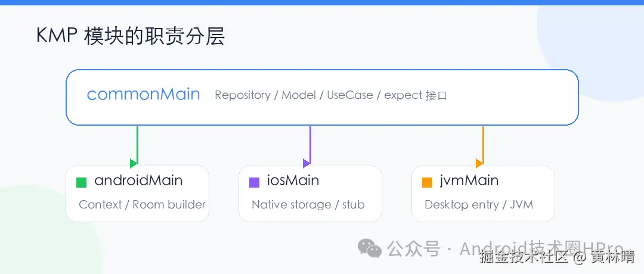Click the WeChat logo icon in watermark
This screenshot has width=644, height=274.
coord(369,249)
